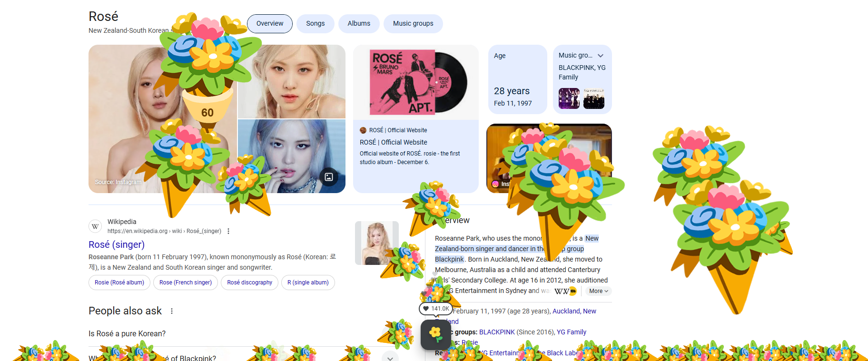
Task: Open People also ask three-dot menu
Action: click(x=172, y=311)
